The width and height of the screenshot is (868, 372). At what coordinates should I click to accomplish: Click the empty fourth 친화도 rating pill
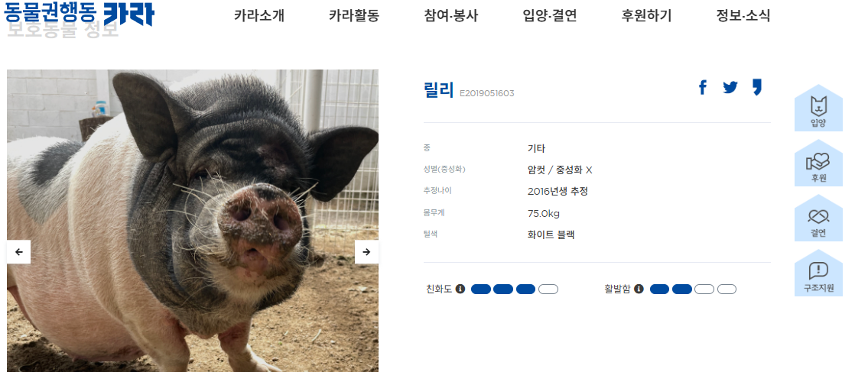click(x=548, y=289)
